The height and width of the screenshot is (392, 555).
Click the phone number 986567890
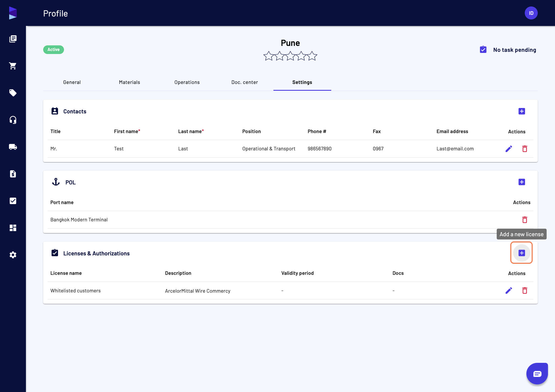320,149
